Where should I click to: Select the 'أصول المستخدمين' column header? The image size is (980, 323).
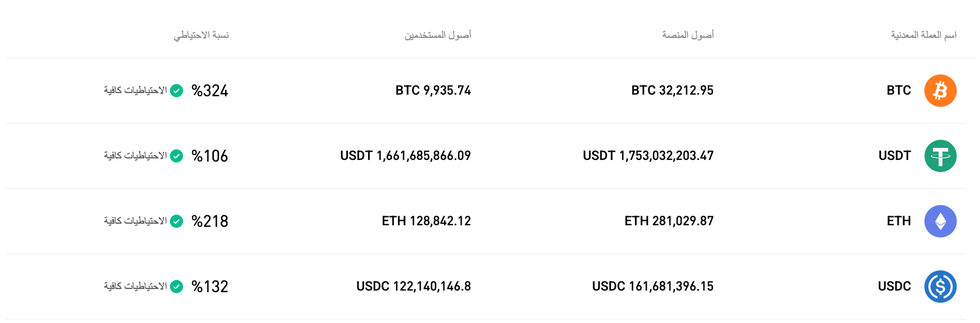pyautogui.click(x=438, y=35)
